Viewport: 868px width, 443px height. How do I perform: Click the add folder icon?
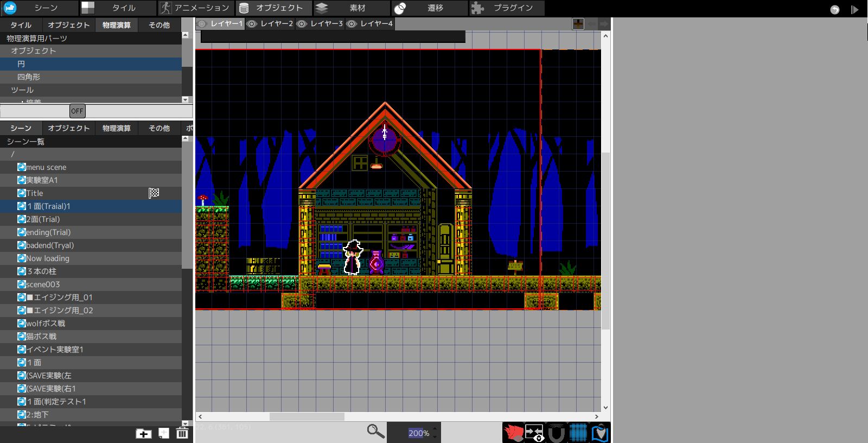pyautogui.click(x=143, y=433)
